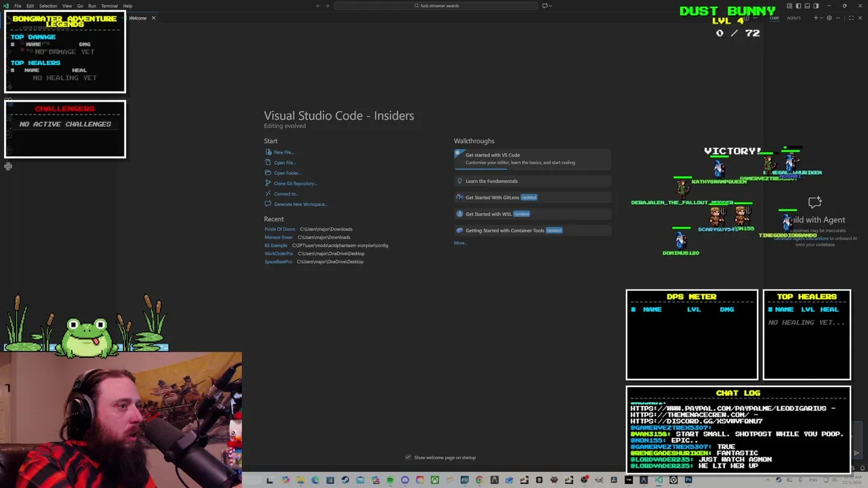Open the View menu
This screenshot has width=868, height=488.
67,5
